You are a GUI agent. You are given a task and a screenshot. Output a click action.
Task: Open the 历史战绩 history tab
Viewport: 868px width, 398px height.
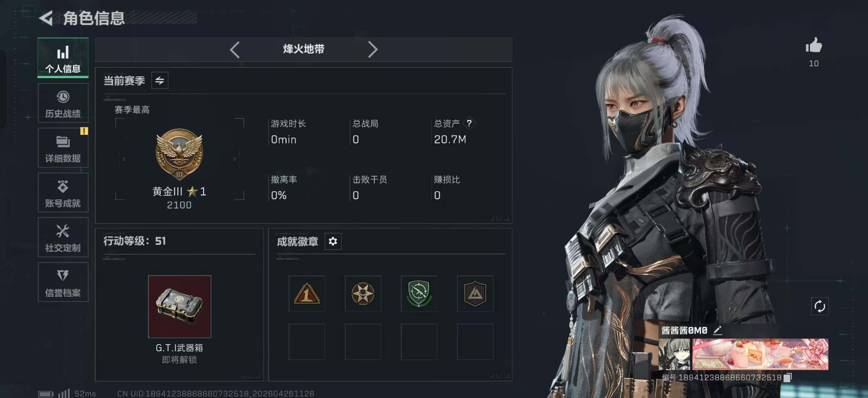click(63, 103)
